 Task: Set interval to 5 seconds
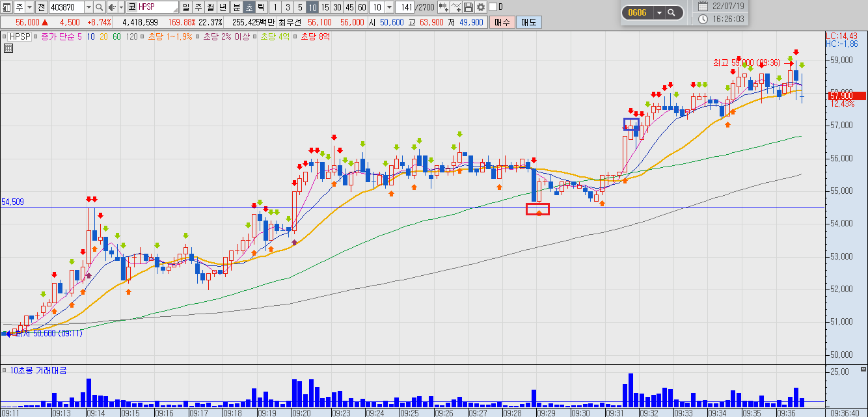tap(300, 7)
